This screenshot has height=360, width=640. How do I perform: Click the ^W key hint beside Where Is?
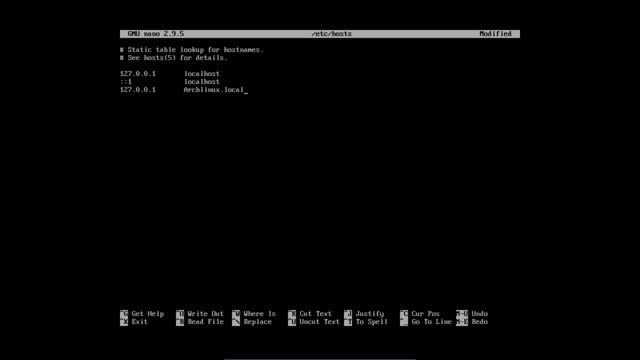(x=236, y=314)
